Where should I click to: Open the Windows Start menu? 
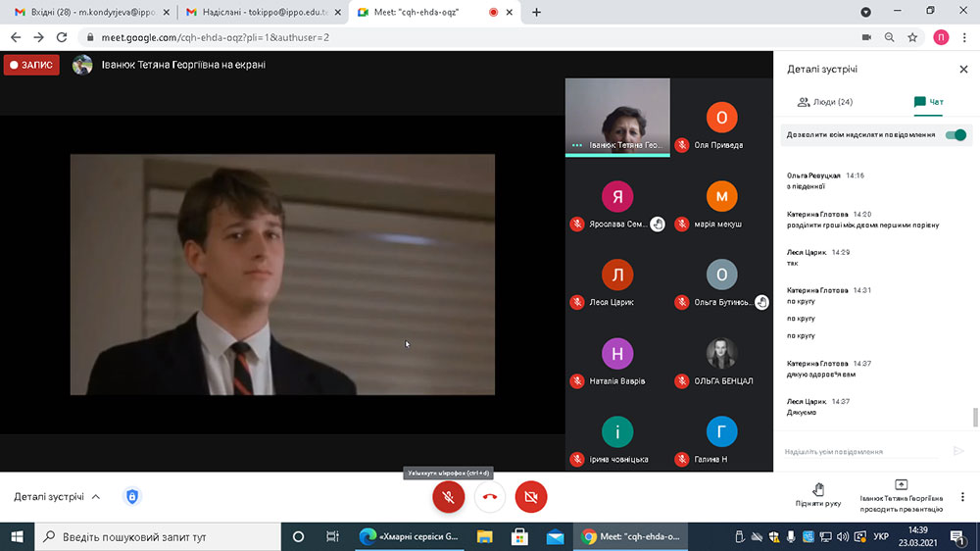[x=17, y=536]
